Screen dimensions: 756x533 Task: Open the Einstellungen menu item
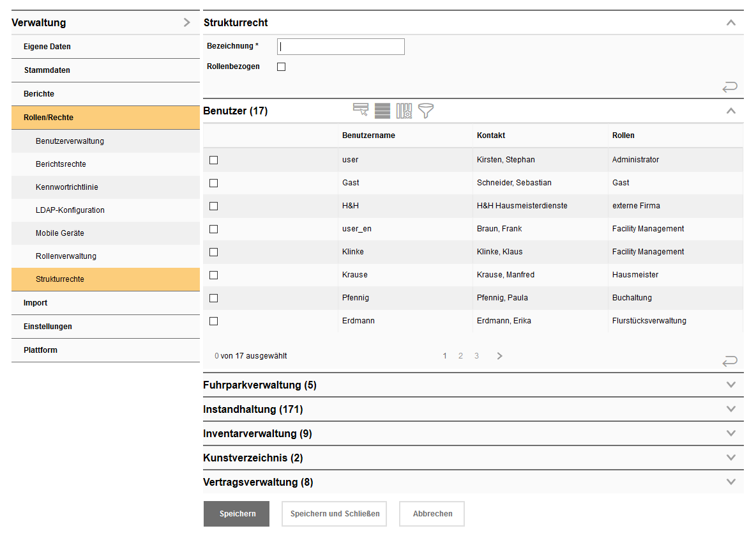coord(48,327)
